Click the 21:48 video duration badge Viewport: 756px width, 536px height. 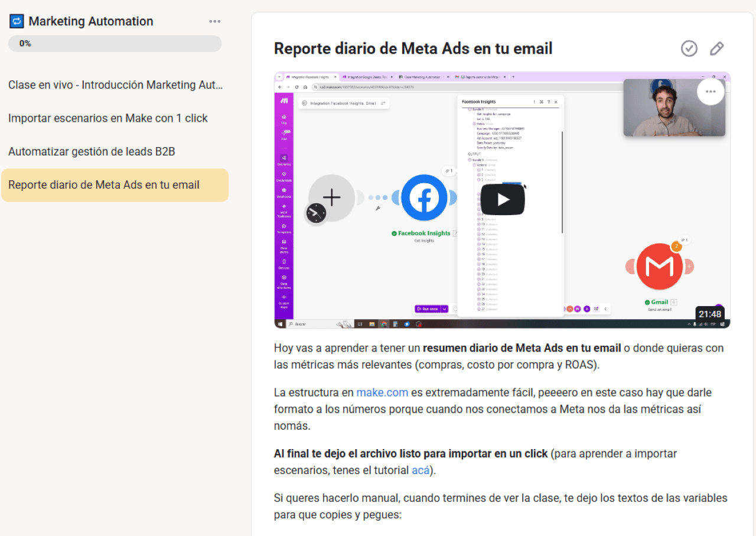tap(710, 314)
